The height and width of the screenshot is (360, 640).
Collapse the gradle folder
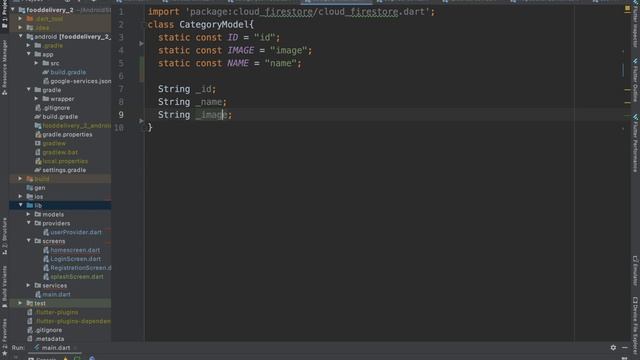tap(29, 89)
